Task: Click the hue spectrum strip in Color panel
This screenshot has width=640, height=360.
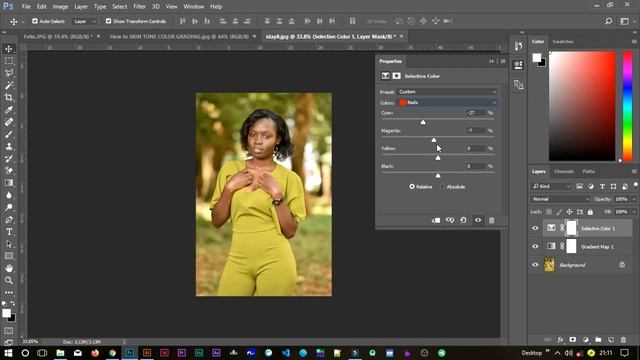Action: (x=627, y=106)
